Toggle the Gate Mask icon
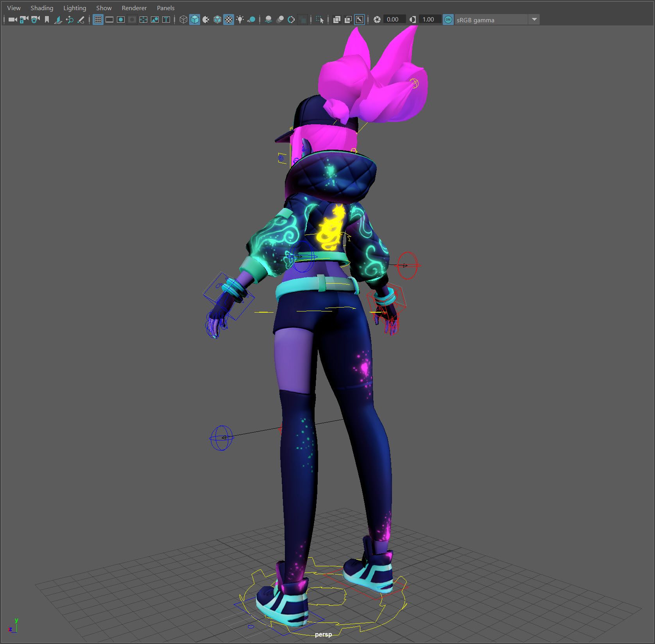Viewport: 655px width, 644px height. [132, 20]
